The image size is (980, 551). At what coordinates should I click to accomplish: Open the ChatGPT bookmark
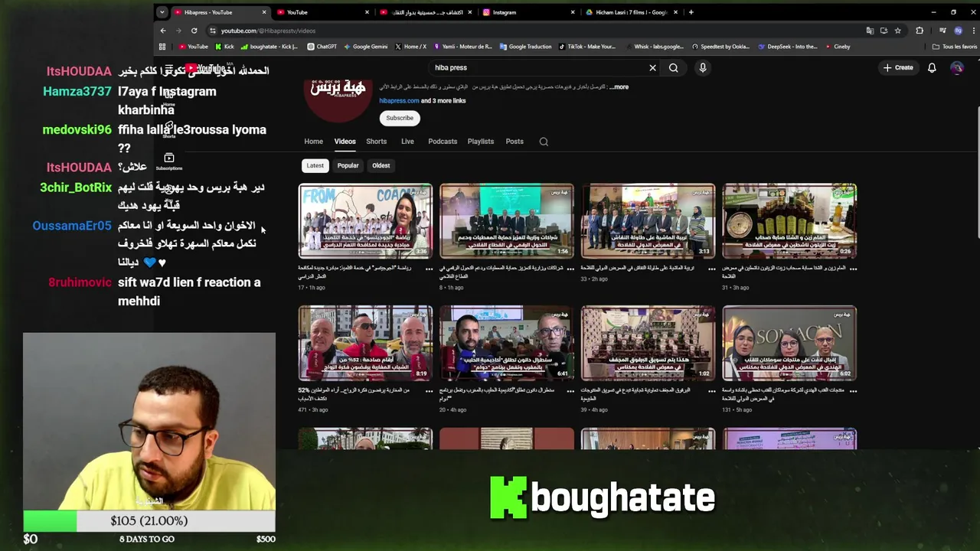click(x=322, y=47)
